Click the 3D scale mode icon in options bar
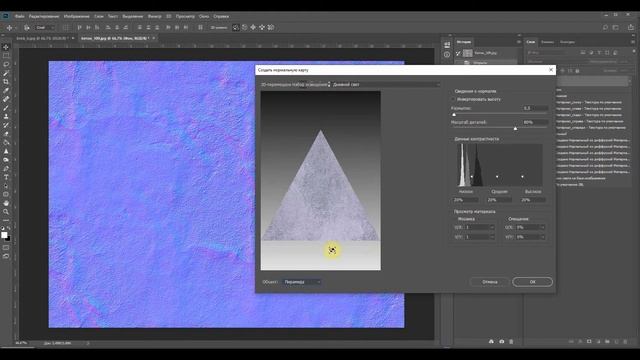The height and width of the screenshot is (360, 640). (271, 27)
